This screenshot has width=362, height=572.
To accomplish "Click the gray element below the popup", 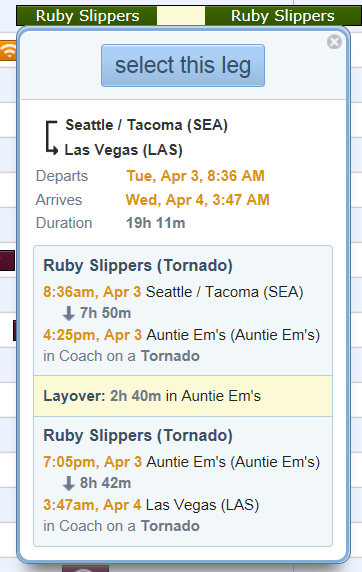I will pyautogui.click(x=85, y=568).
